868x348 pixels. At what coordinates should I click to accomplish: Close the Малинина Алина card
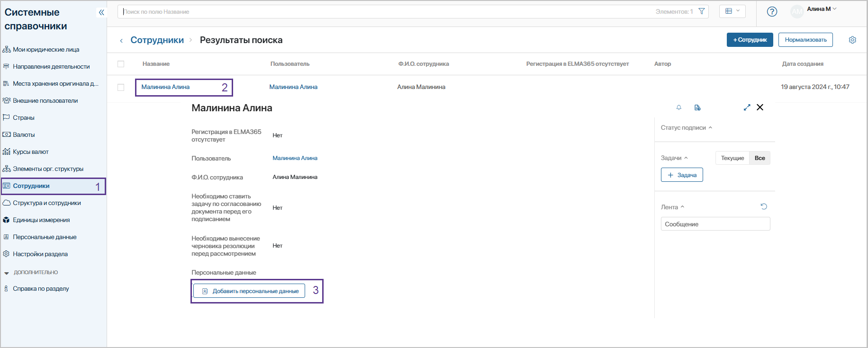760,107
